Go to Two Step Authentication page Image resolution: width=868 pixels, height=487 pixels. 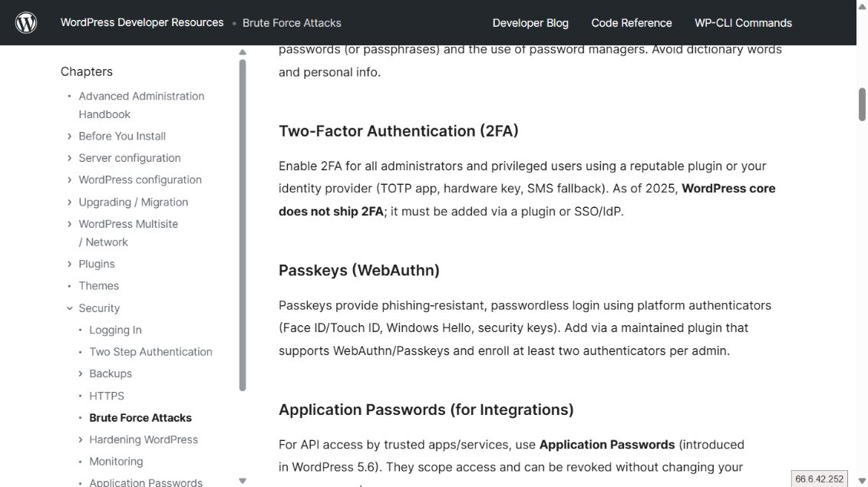coord(150,352)
